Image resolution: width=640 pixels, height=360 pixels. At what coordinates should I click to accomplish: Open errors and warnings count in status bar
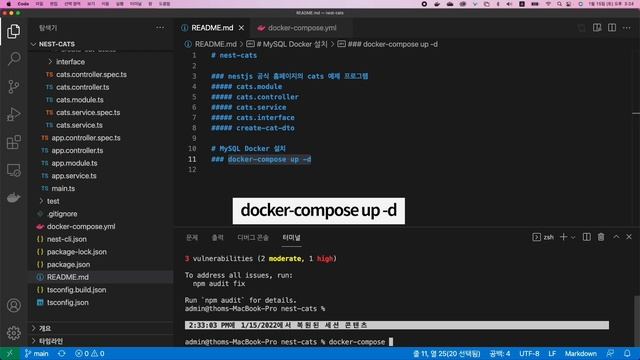pos(90,353)
